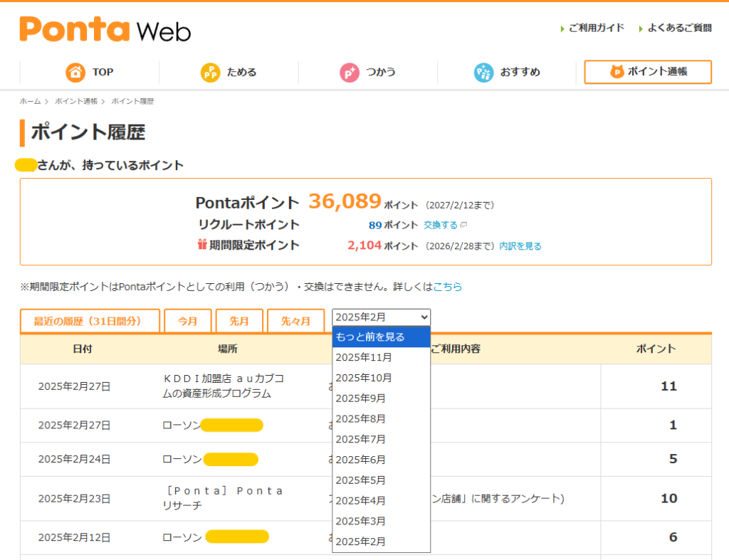Screen dimensions: 729x560
Task: Open the よくあるご質問 link
Action: click(678, 28)
